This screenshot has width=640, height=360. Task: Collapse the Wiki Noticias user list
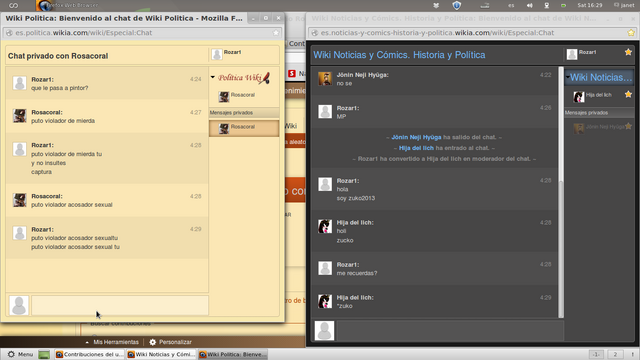pyautogui.click(x=567, y=77)
